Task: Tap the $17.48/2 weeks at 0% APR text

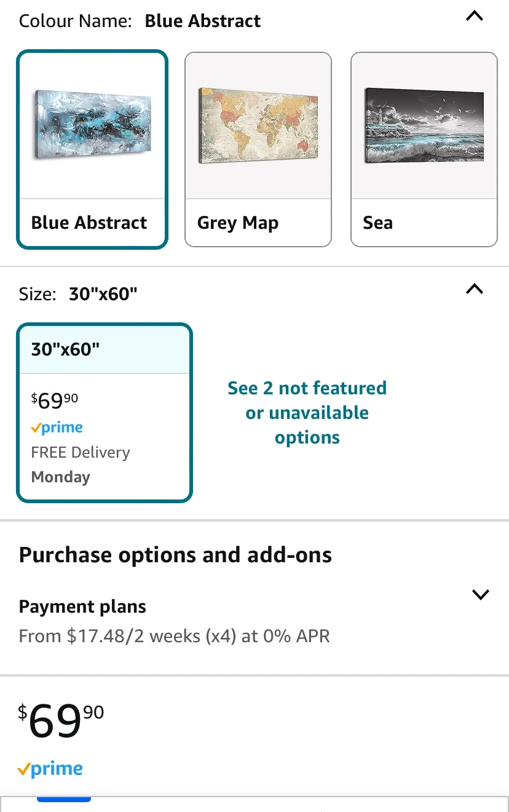Action: coord(175,636)
